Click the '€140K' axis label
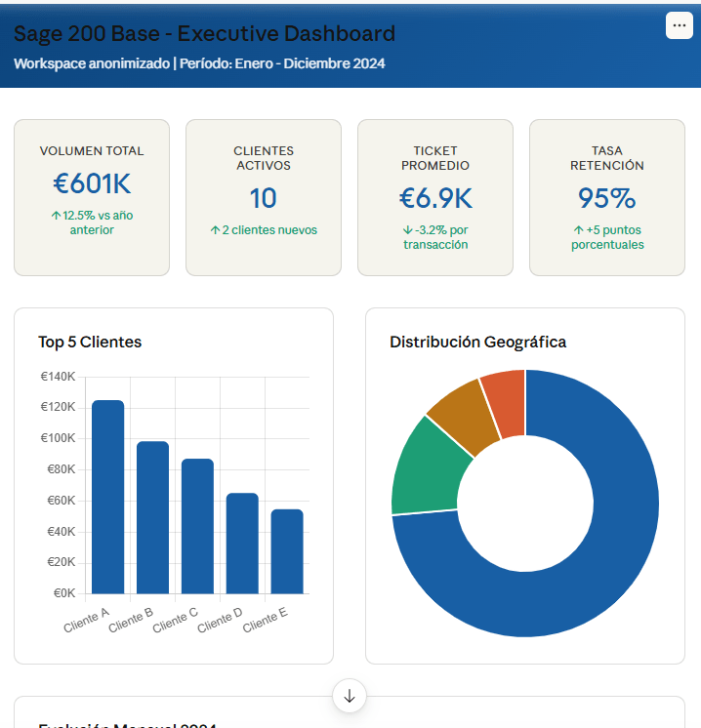The image size is (701, 728). (58, 377)
